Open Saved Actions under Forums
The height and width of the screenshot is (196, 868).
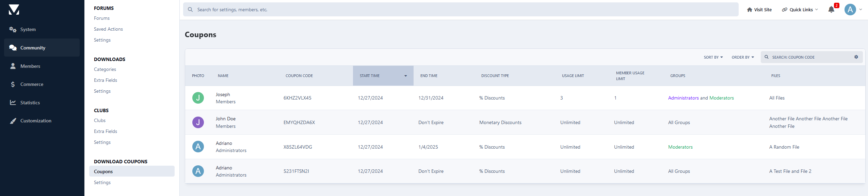coord(108,29)
